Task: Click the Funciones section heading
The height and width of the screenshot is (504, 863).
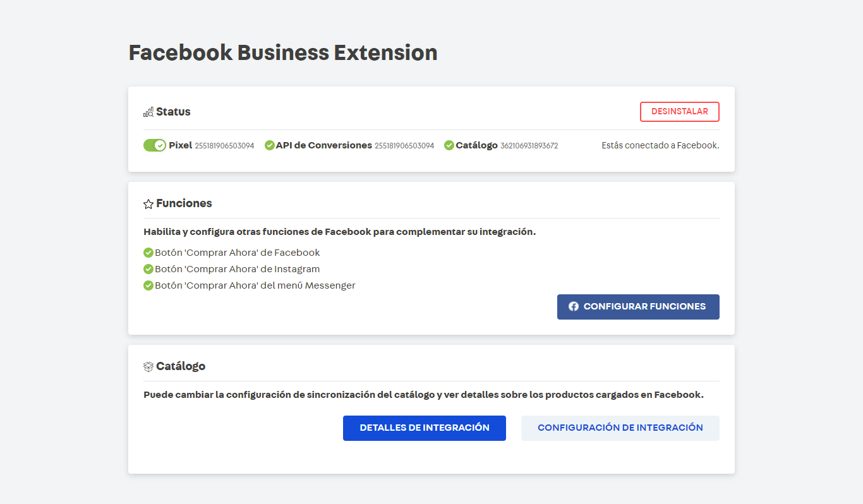Action: [x=184, y=203]
